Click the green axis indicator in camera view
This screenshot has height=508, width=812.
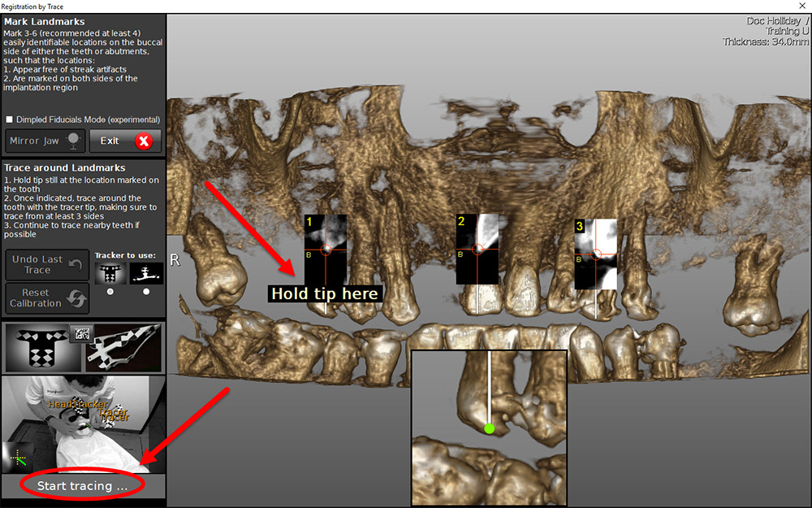pos(19,458)
